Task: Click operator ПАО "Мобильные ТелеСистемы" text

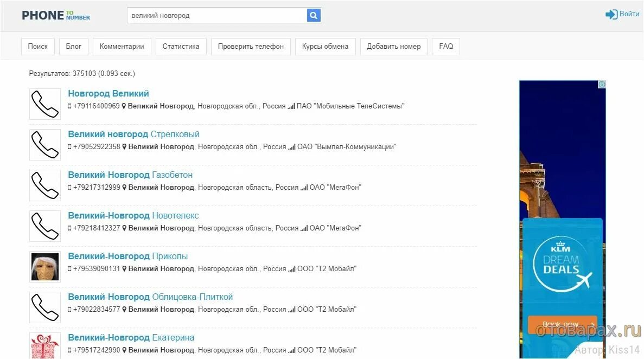Action: [350, 106]
